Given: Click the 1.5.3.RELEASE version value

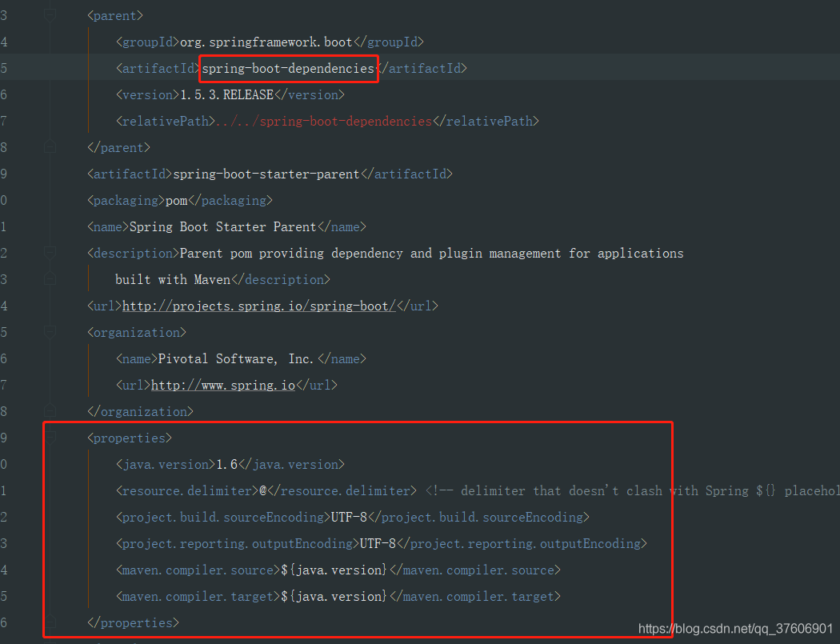Looking at the screenshot, I should click(x=226, y=95).
